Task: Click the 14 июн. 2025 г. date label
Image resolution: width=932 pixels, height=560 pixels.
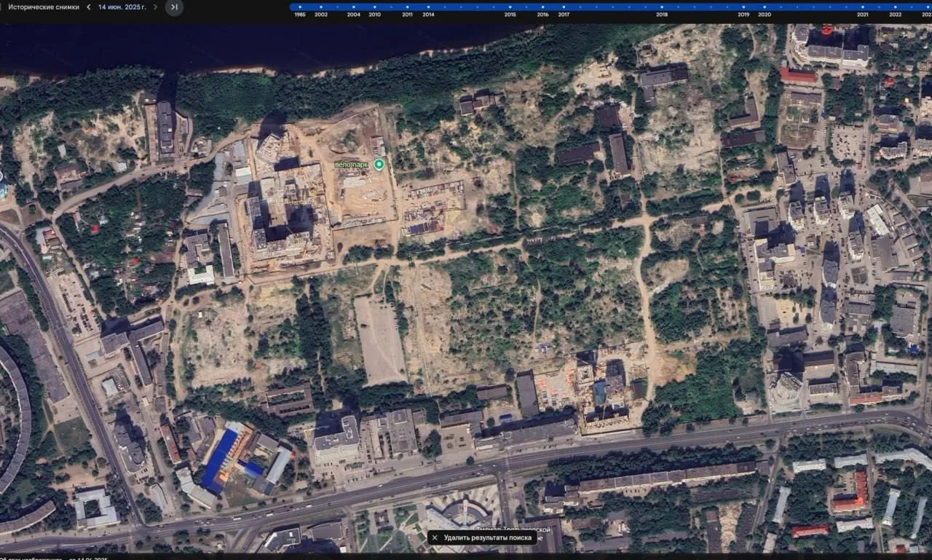Action: coord(122,7)
